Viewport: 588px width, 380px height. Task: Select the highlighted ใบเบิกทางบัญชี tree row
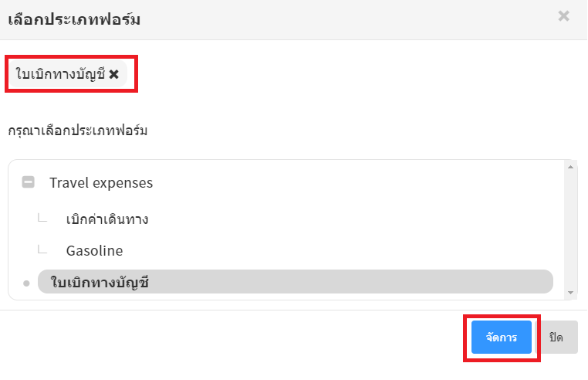pyautogui.click(x=295, y=282)
